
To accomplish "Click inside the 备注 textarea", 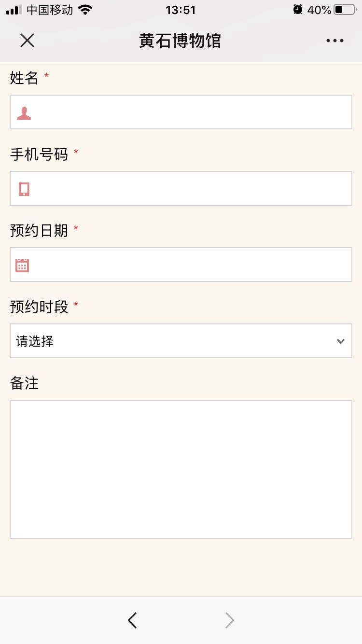I will [181, 469].
